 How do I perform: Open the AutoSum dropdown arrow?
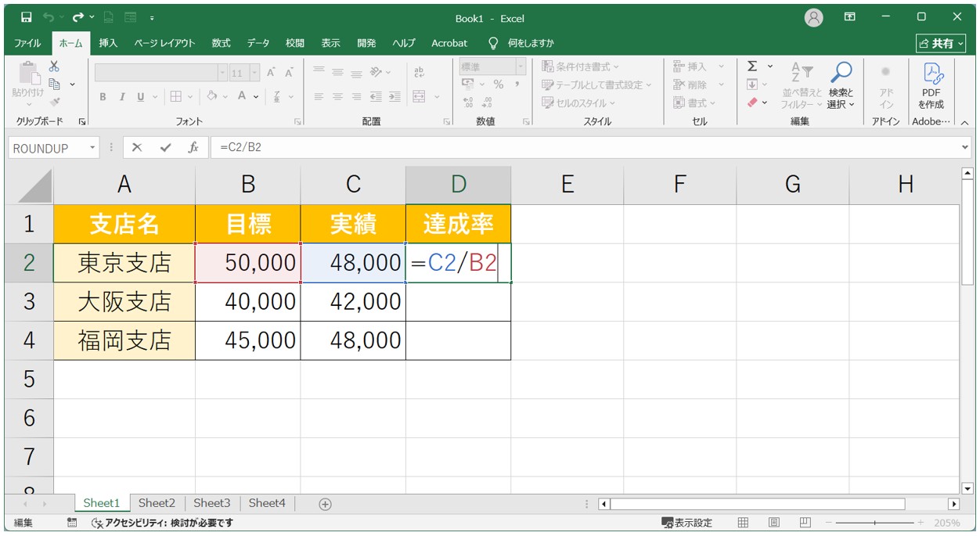click(x=770, y=67)
